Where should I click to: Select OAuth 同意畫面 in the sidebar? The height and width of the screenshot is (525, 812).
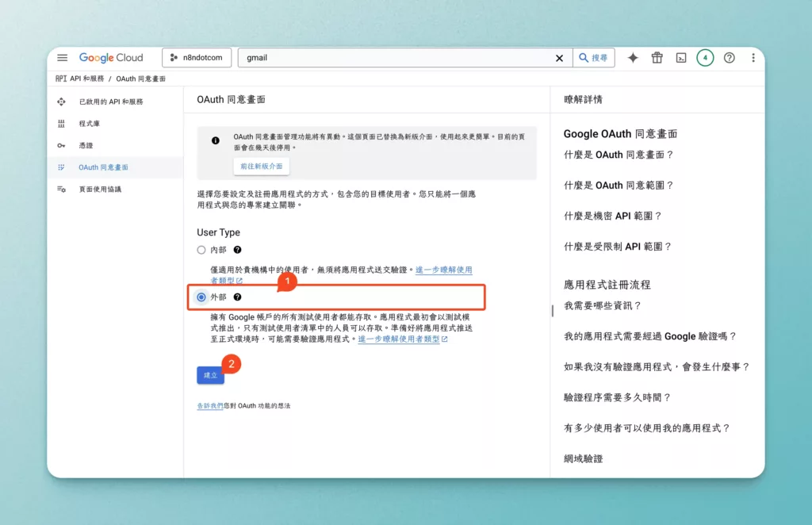pos(103,167)
